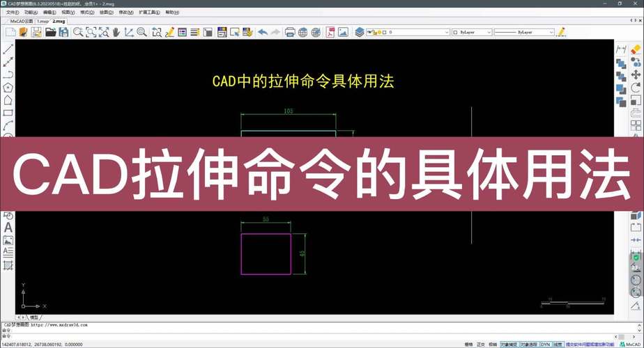Click the pencil match properties icon
This screenshot has height=348, width=644.
[x=561, y=32]
